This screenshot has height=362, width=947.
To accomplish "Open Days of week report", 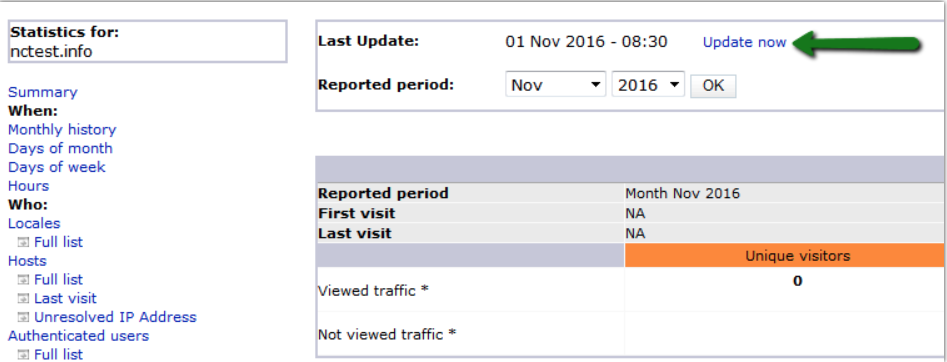I will click(x=57, y=167).
